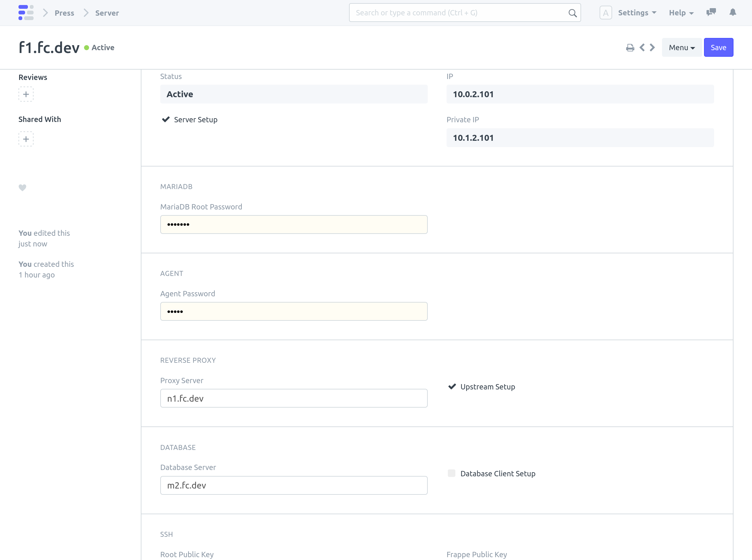Open the Help dropdown

681,13
